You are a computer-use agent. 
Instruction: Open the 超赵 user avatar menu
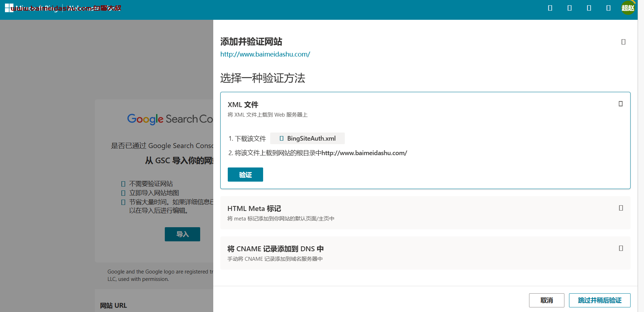coord(628,8)
